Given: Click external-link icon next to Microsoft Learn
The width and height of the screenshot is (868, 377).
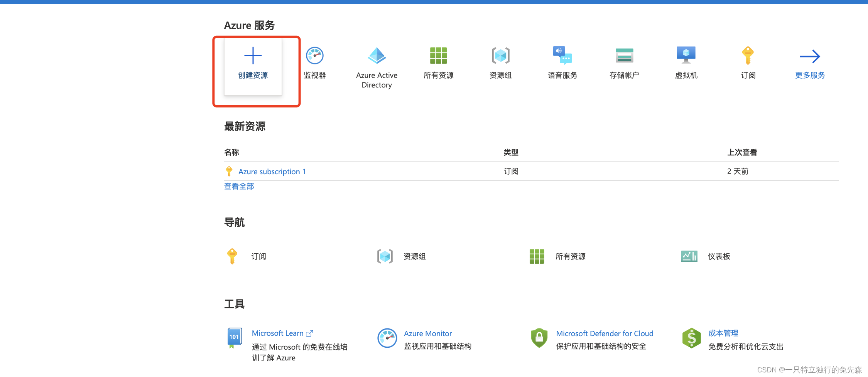Looking at the screenshot, I should click(x=309, y=333).
